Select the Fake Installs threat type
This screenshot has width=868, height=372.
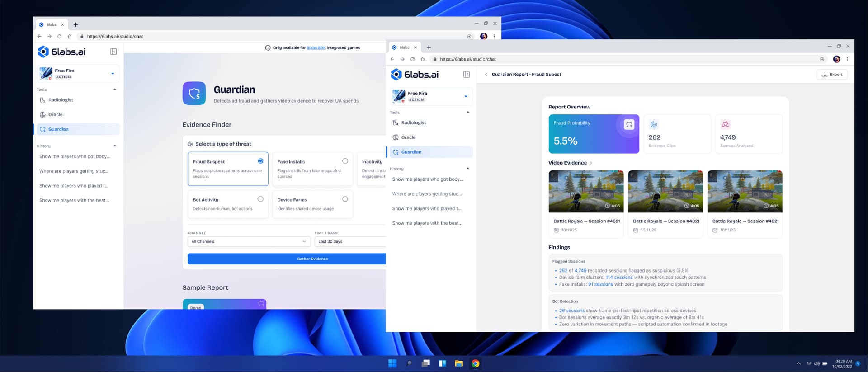312,169
